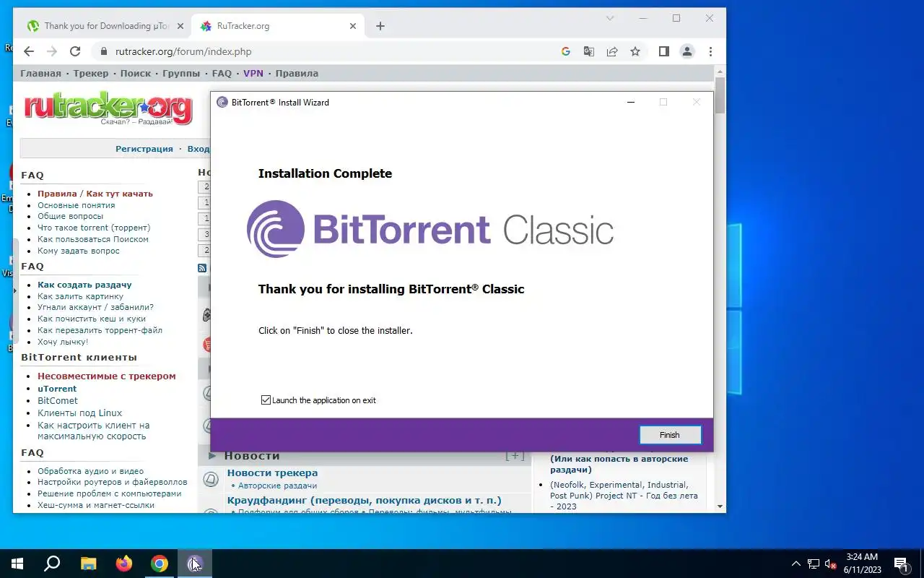Open Авторские раздачи subforum link
The width and height of the screenshot is (924, 578).
pos(277,486)
